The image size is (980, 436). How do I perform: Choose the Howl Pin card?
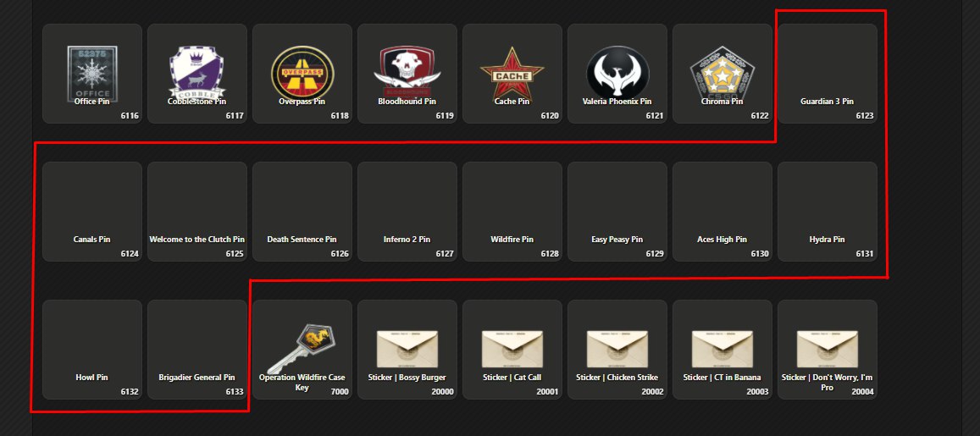91,350
